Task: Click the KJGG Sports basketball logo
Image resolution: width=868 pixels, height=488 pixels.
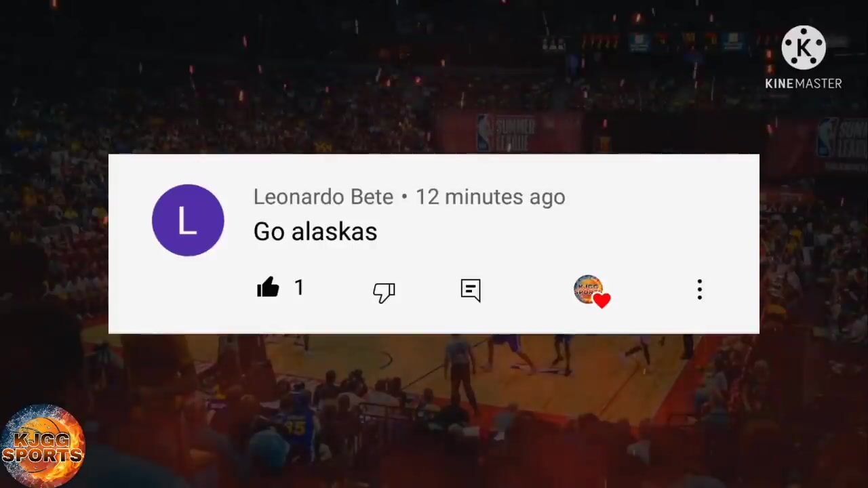Action: 42,446
